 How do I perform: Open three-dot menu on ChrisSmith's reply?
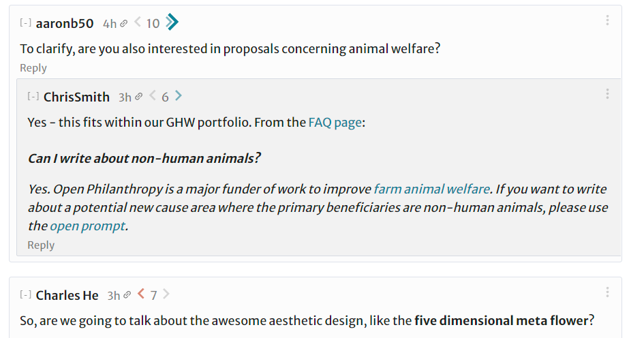click(607, 94)
